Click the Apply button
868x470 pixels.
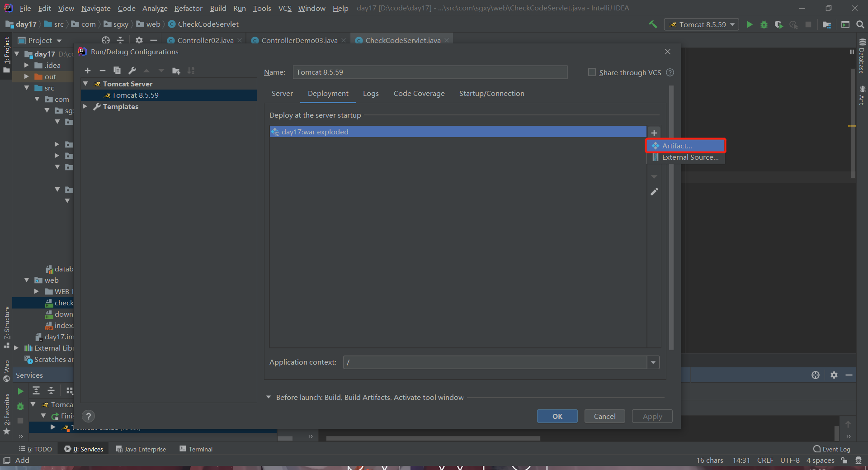(651, 416)
